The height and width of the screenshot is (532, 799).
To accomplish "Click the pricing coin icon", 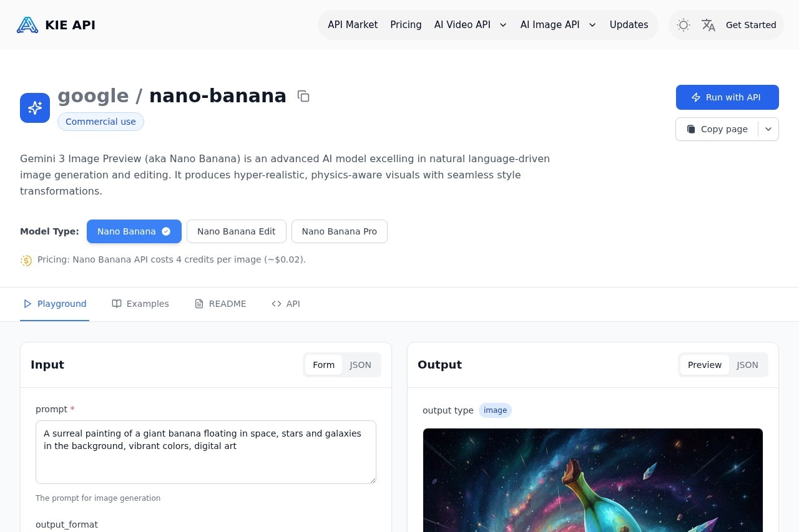I will [26, 260].
